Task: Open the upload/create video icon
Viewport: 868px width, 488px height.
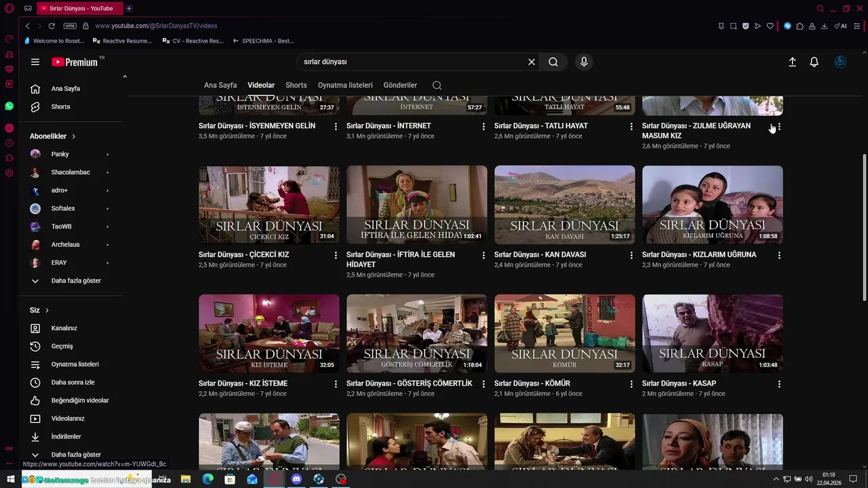Action: [x=792, y=62]
